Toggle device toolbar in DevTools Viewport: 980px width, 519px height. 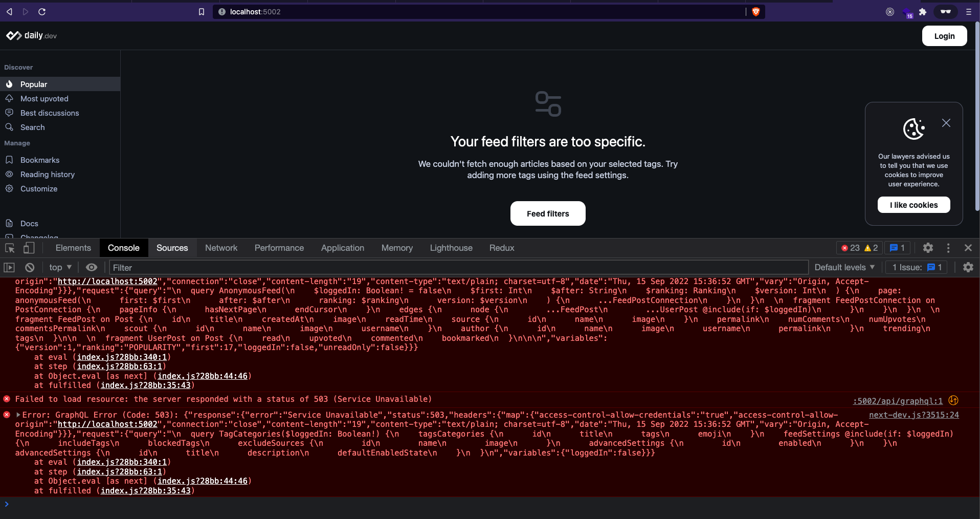pyautogui.click(x=29, y=248)
